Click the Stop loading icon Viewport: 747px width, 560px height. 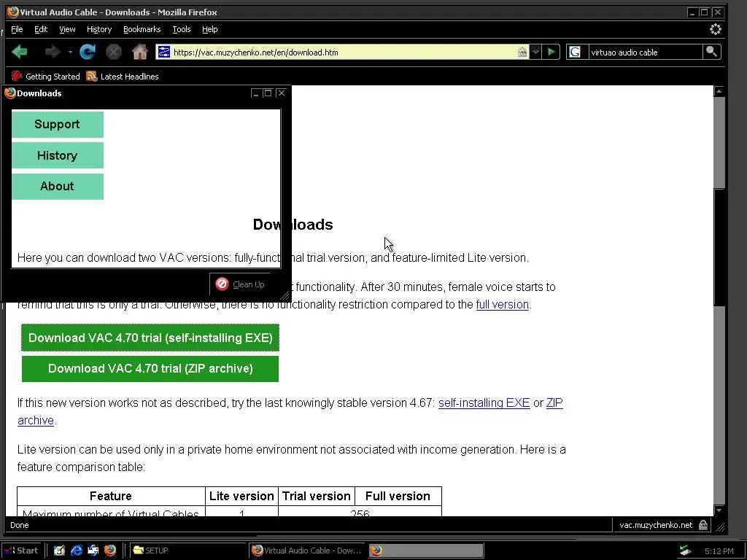[113, 52]
